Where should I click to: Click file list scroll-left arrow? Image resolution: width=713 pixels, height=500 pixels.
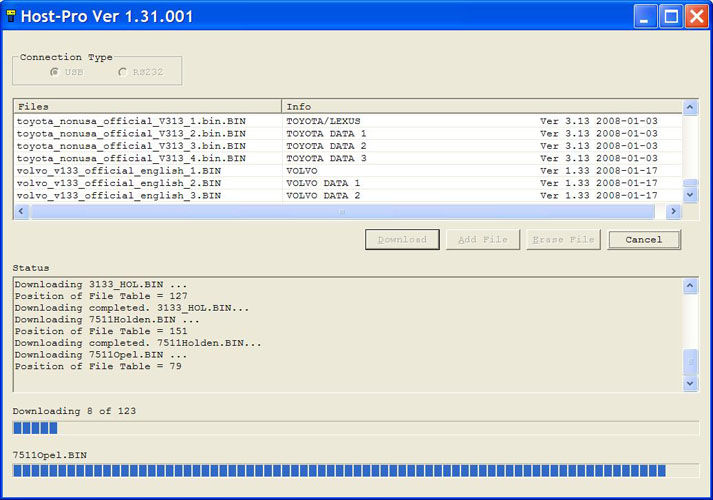click(x=21, y=211)
